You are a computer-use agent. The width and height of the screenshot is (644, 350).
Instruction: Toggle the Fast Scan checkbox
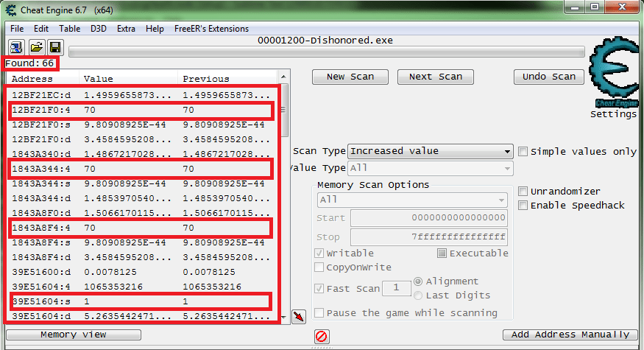319,289
